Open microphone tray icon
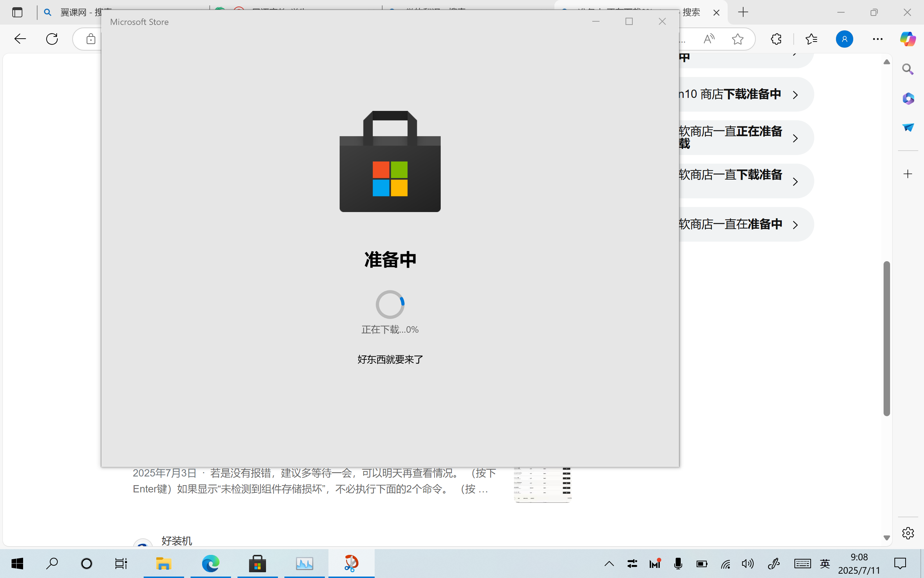 678,564
